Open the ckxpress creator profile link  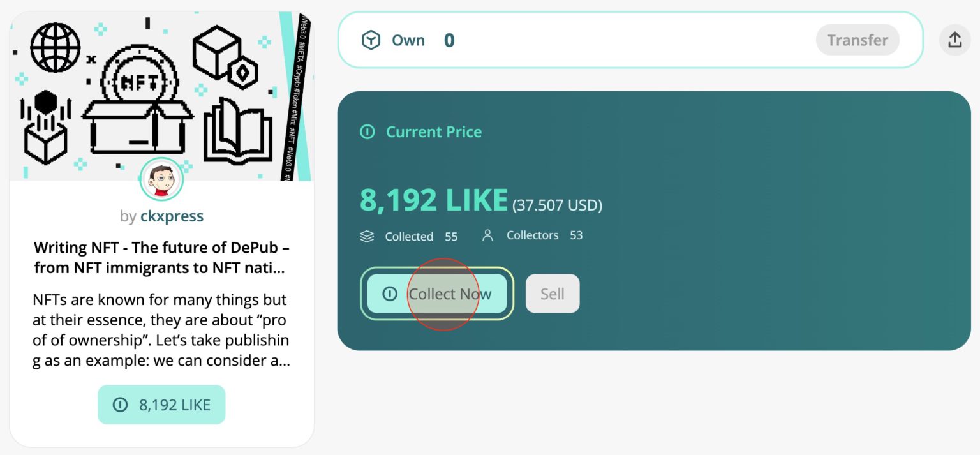(172, 216)
